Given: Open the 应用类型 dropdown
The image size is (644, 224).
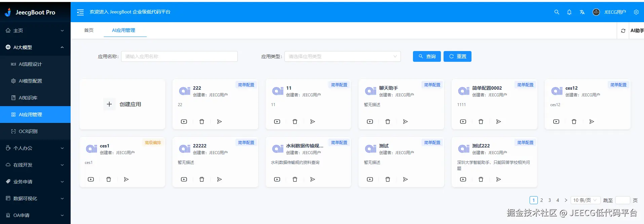Looking at the screenshot, I should point(342,56).
